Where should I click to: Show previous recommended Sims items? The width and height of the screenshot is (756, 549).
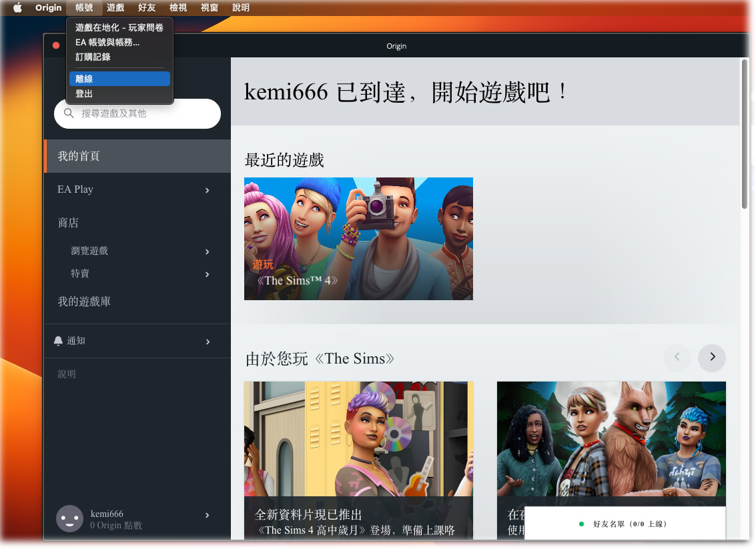click(x=677, y=358)
